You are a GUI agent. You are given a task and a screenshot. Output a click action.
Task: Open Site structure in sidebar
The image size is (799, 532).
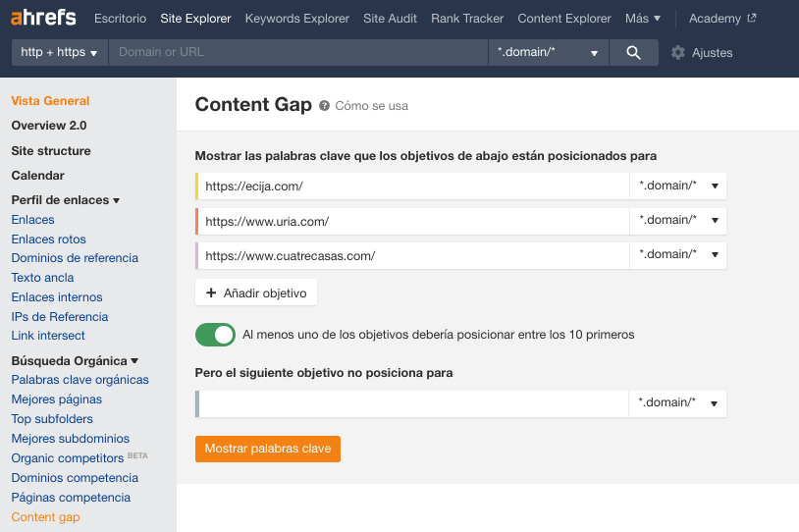pyautogui.click(x=51, y=151)
